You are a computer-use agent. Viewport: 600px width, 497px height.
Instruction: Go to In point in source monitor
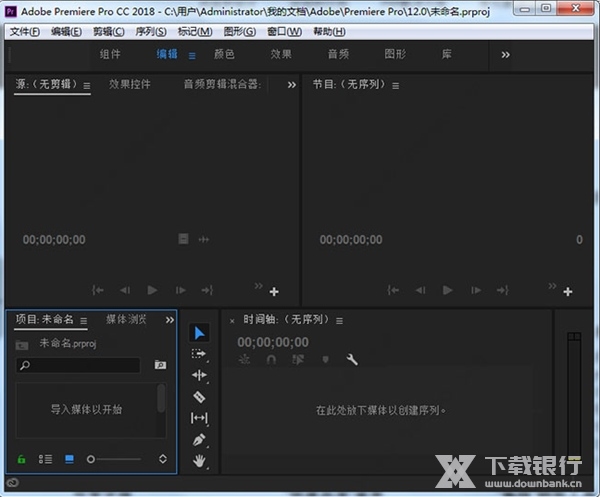point(98,290)
